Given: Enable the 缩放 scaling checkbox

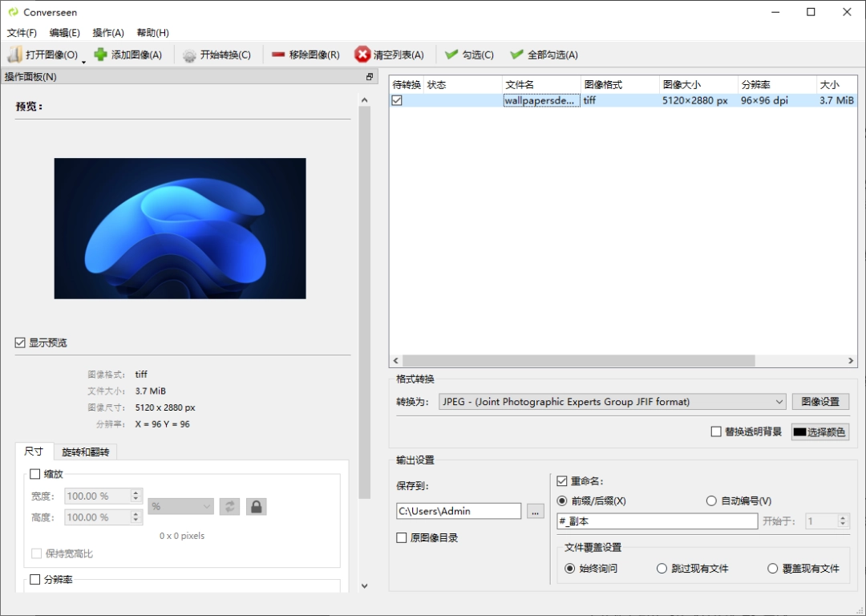Looking at the screenshot, I should [34, 473].
